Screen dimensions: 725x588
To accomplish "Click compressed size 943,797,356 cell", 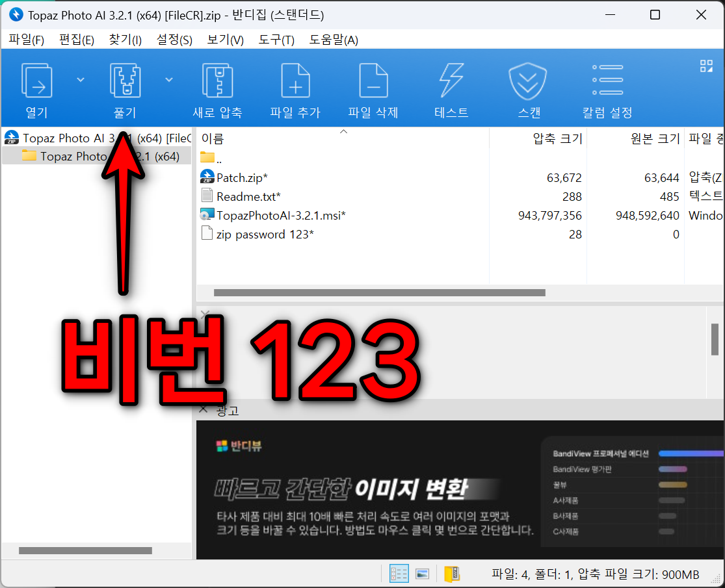I will click(x=549, y=216).
